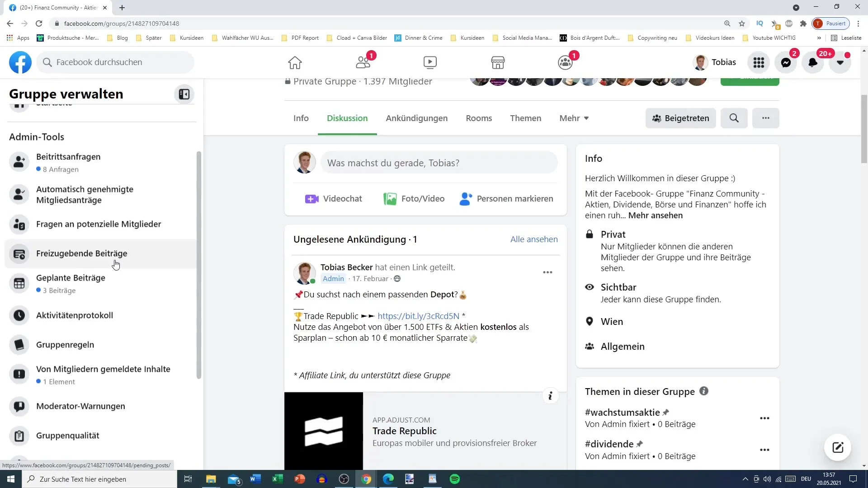Screen dimensions: 868x488
Task: Open Chrome extensions puzzle icon
Action: click(x=803, y=23)
